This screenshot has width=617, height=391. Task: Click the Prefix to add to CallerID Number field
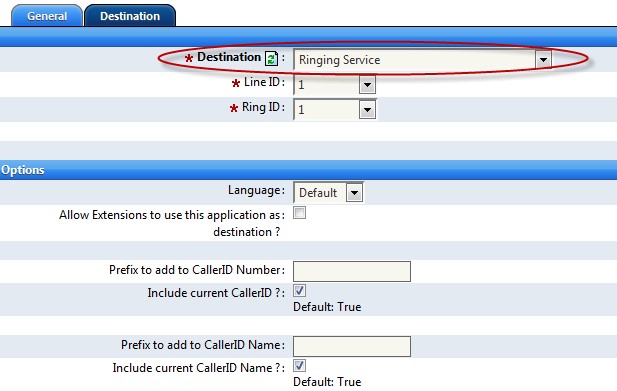[352, 271]
